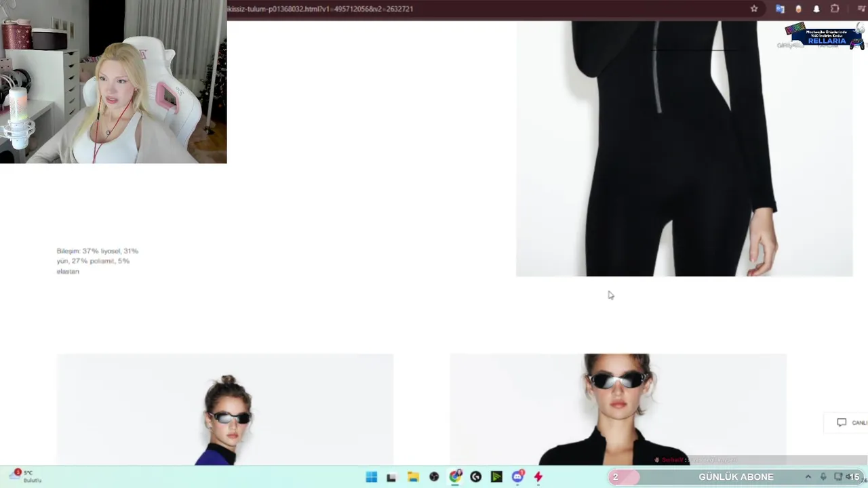This screenshot has width=868, height=488.
Task: Open the black jumpsuit close-up image
Action: (684, 148)
